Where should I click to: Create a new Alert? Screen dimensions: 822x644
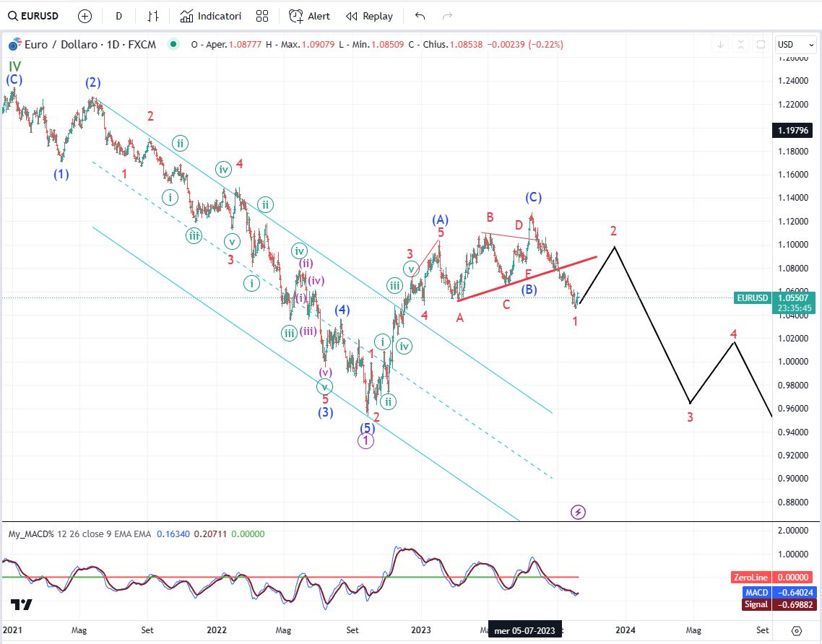tap(309, 16)
